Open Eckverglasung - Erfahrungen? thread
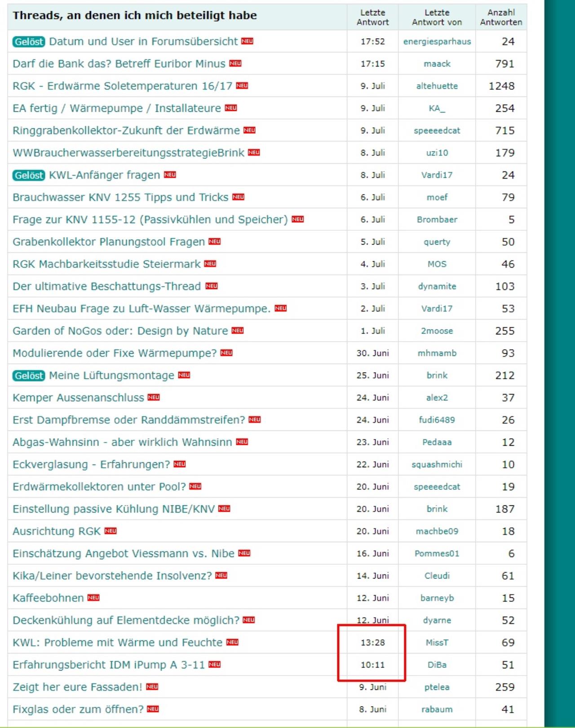This screenshot has width=575, height=728. [91, 465]
